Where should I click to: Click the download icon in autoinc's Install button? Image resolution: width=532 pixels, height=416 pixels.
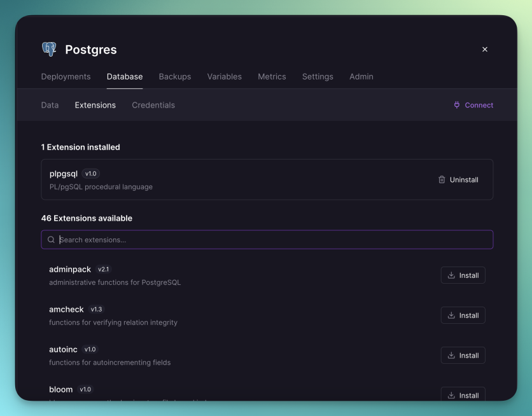click(x=451, y=356)
